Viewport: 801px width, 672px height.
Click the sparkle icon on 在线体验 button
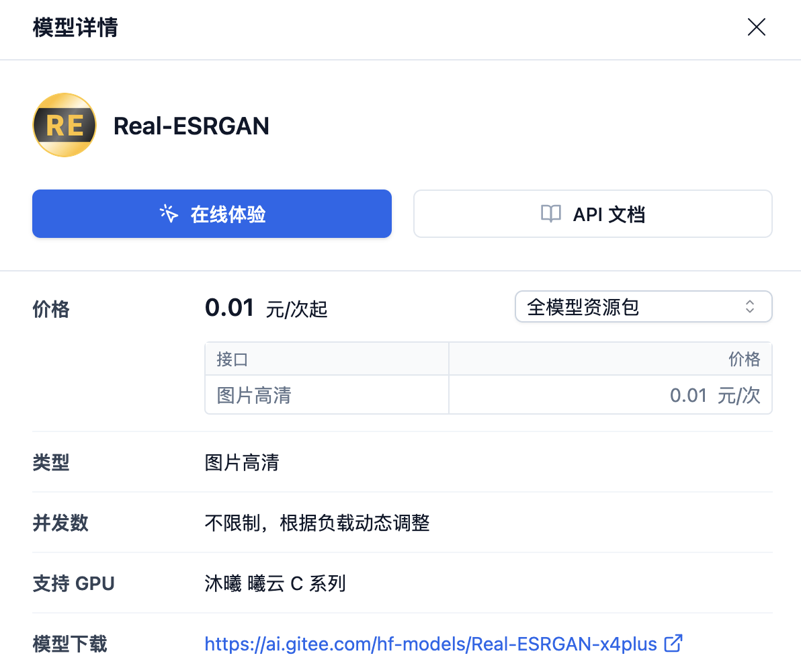point(169,213)
